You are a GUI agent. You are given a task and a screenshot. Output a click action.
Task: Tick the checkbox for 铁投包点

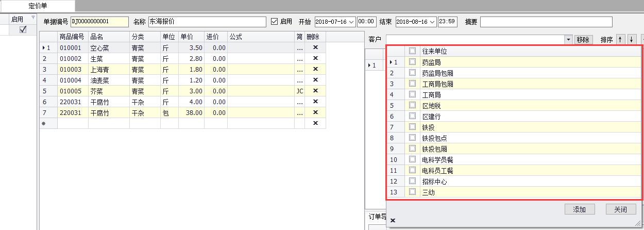point(412,138)
